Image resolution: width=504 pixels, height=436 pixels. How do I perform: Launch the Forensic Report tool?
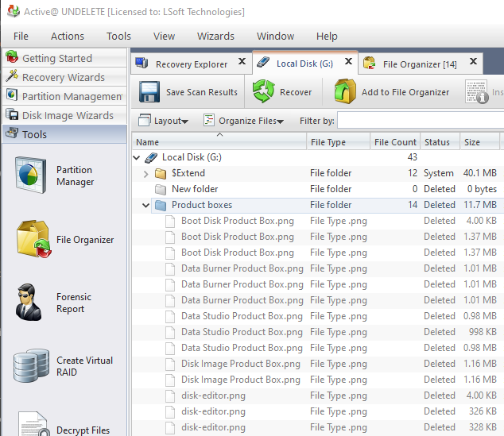31,303
